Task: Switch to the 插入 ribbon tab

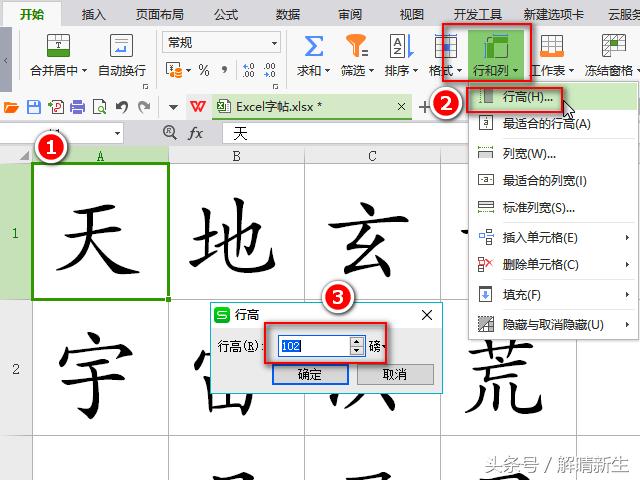Action: 93,15
